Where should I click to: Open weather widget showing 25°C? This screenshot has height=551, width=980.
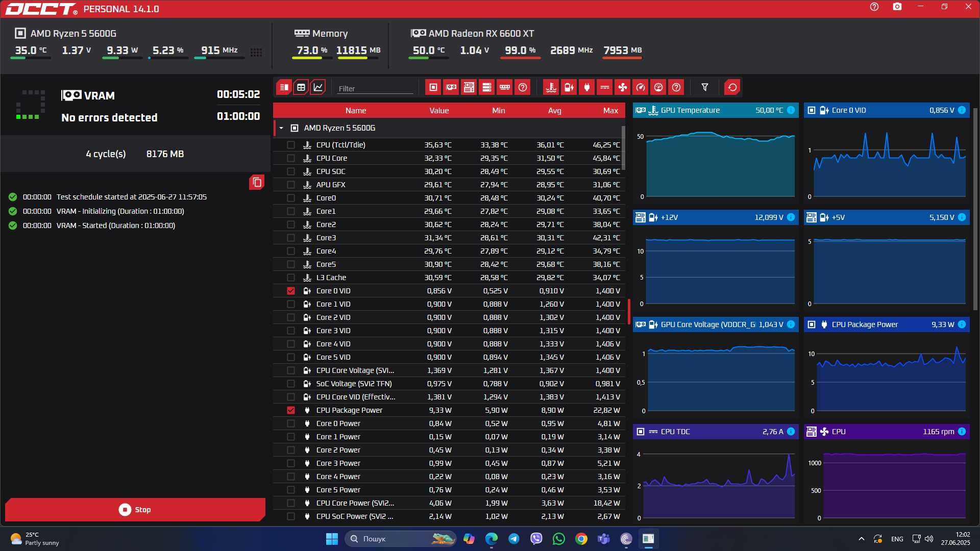point(35,539)
